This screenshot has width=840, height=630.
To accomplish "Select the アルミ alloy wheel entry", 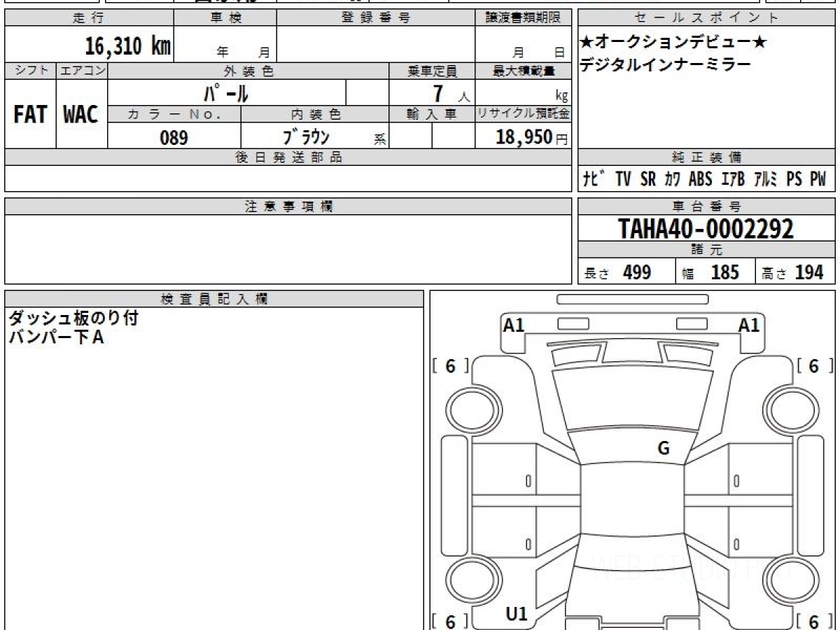I will coord(766,179).
